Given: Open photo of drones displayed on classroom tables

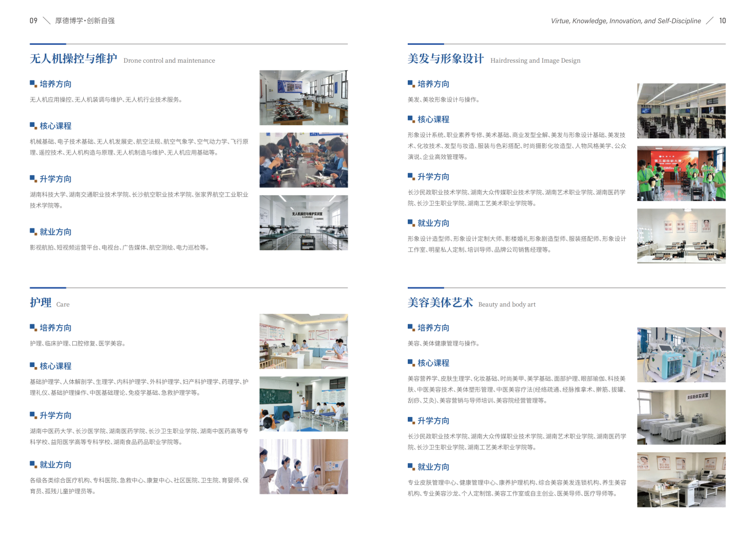Looking at the screenshot, I should 303,97.
